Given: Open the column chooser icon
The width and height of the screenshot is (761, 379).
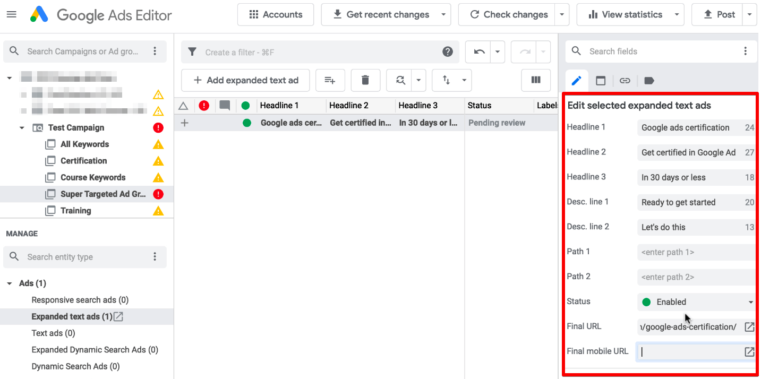Looking at the screenshot, I should (536, 80).
